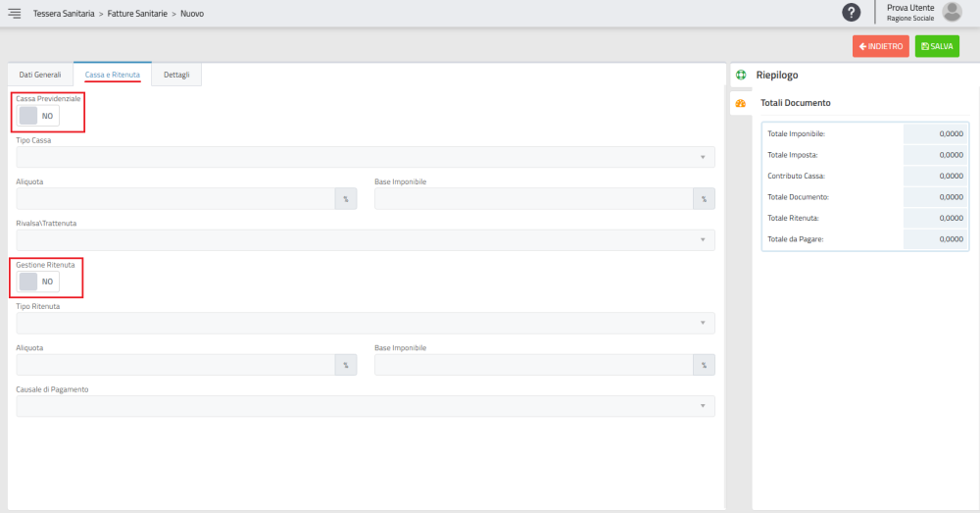This screenshot has width=980, height=513.
Task: Click percent icon beside Ritenuta Aliquota field
Action: point(346,365)
